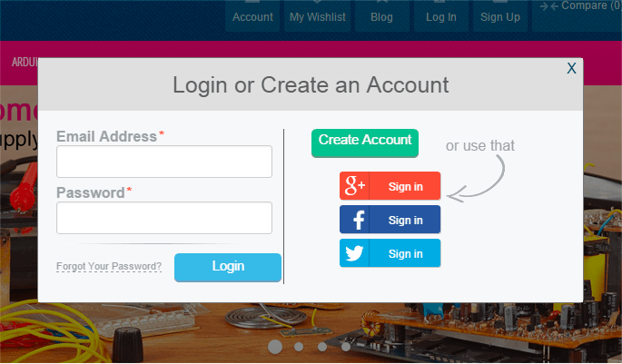This screenshot has height=364, width=622.
Task: Click the Twitter bird icon
Action: 354,253
